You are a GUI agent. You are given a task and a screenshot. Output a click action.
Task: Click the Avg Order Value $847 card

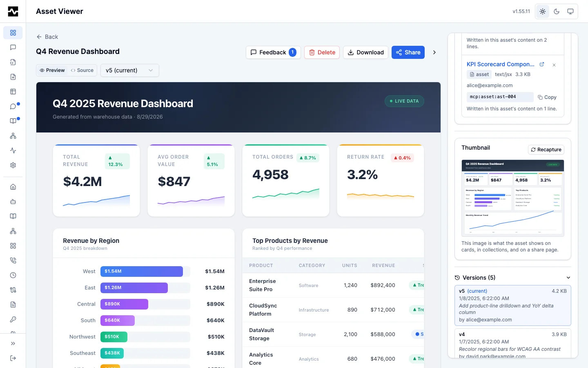[x=191, y=180]
